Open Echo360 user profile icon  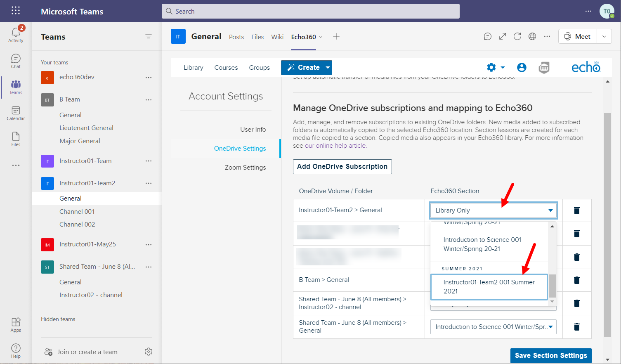522,67
